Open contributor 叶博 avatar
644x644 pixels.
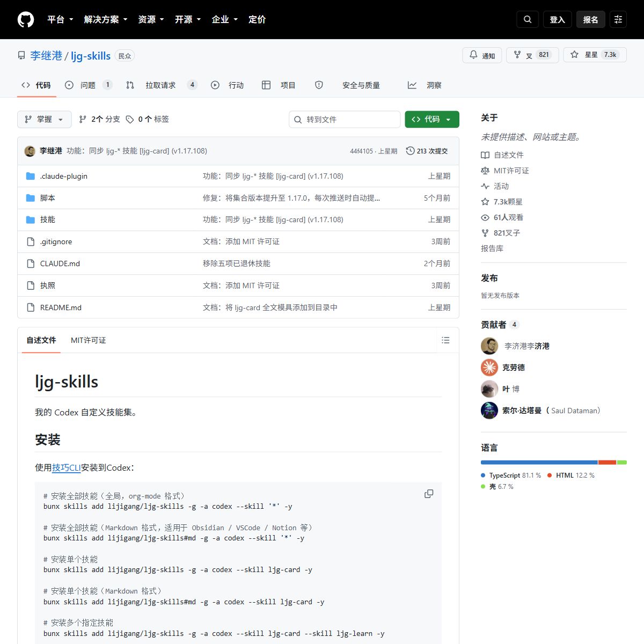(x=489, y=389)
